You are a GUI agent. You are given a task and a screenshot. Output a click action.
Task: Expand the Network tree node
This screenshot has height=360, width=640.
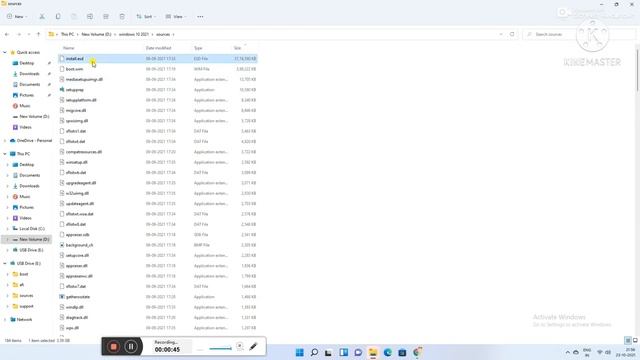pos(5,320)
